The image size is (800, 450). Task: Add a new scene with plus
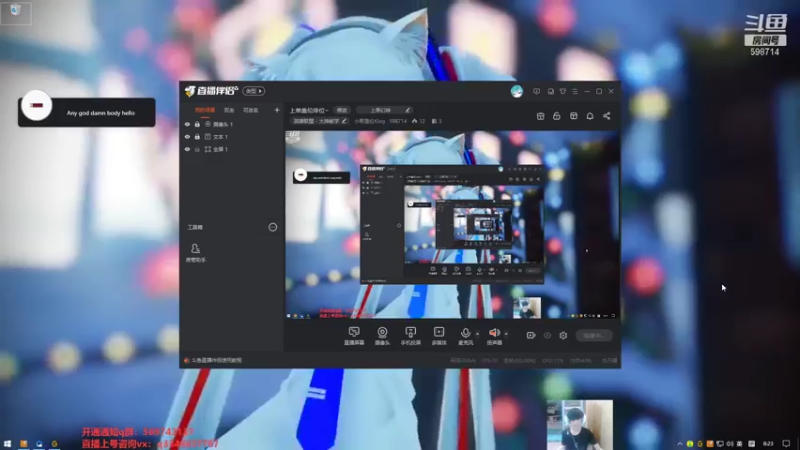tap(277, 110)
